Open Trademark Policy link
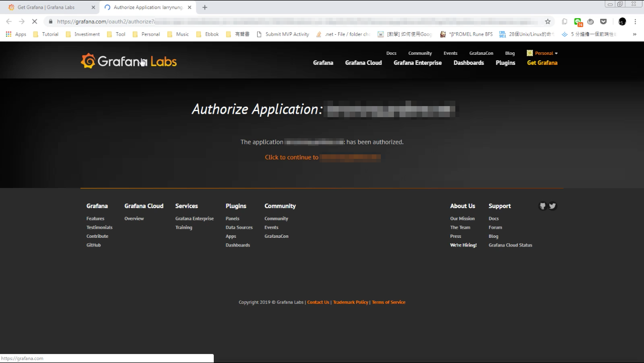This screenshot has height=363, width=644. tap(350, 302)
